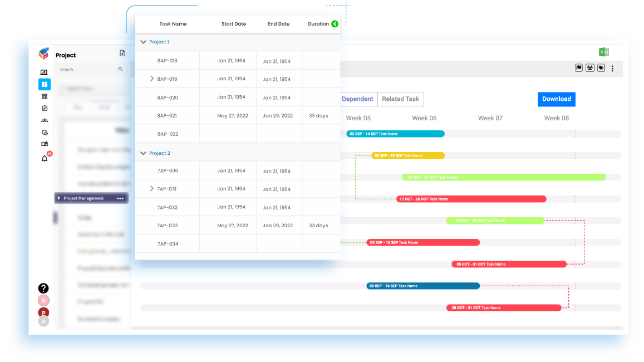
Task: Select the red 17 OCT - 25 OCT bar
Action: tap(471, 199)
